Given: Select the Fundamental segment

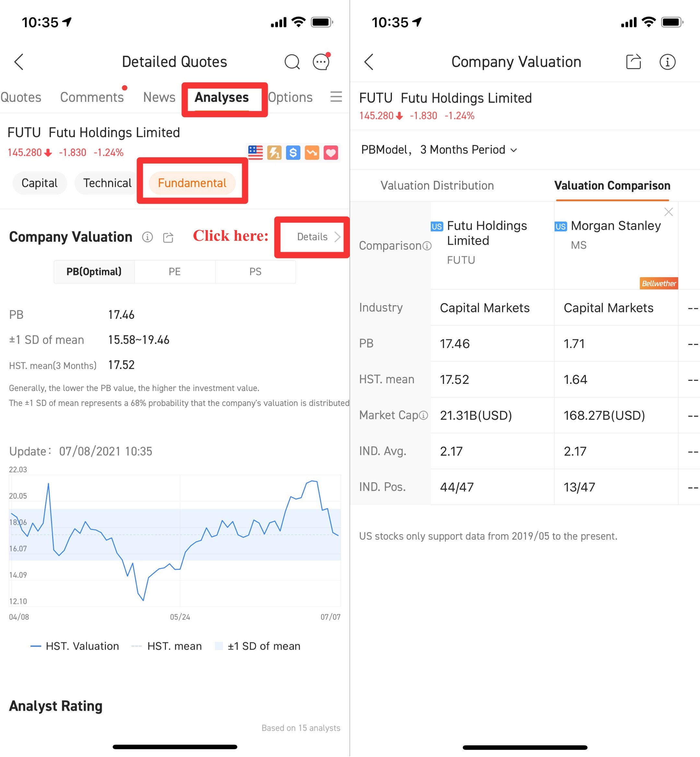Looking at the screenshot, I should 192,183.
